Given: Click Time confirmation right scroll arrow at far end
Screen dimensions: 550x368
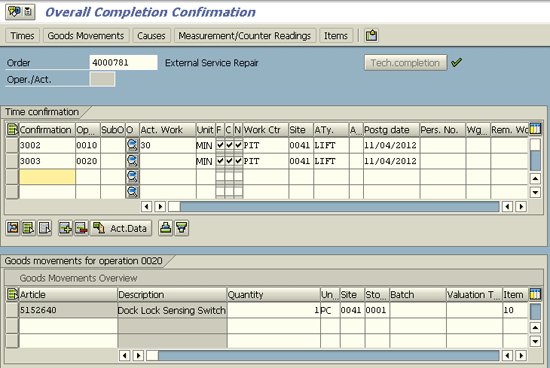Looking at the screenshot, I should click(521, 207).
